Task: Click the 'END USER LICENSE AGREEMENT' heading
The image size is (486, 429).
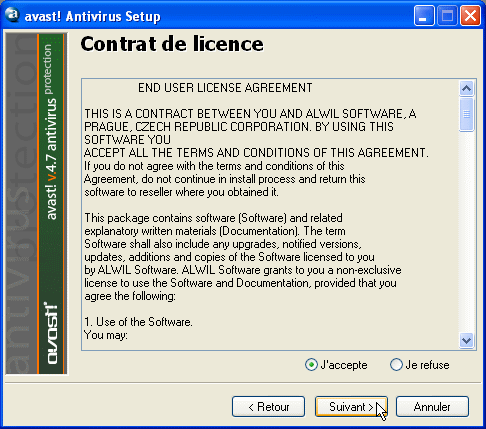Action: click(225, 88)
